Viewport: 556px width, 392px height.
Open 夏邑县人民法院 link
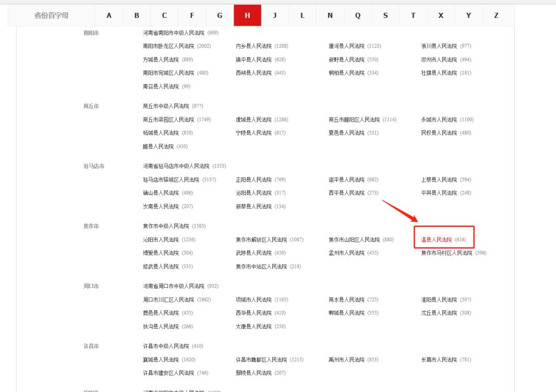click(346, 133)
